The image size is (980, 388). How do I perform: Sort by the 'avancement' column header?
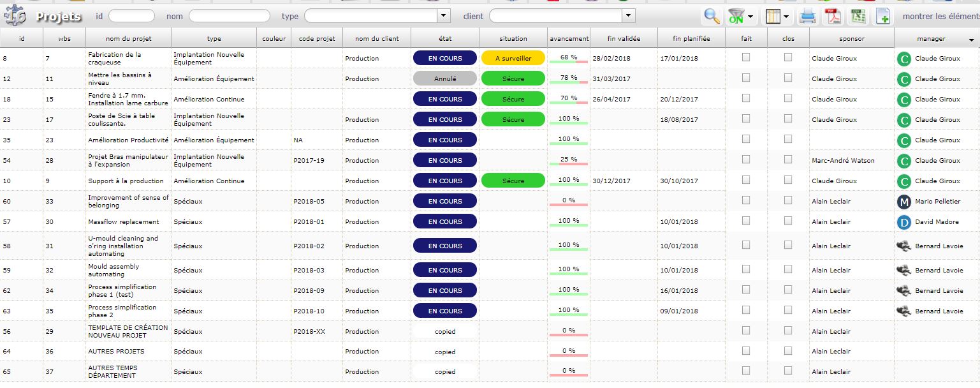pos(568,39)
